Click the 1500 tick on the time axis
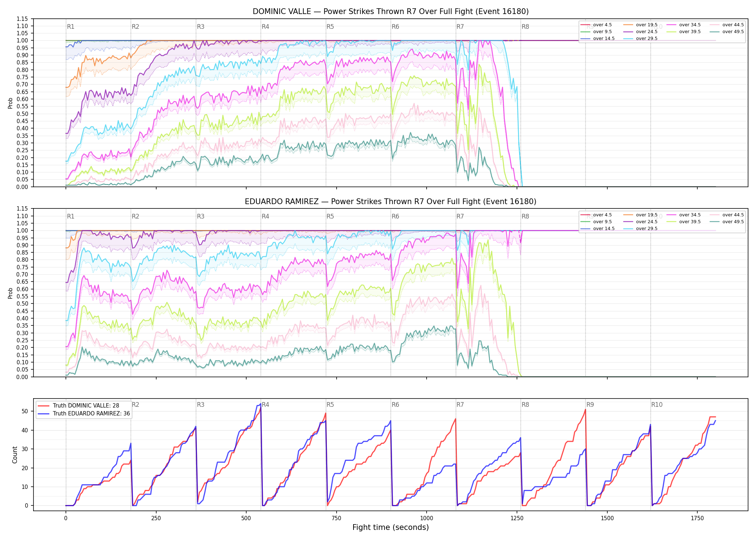 pyautogui.click(x=607, y=518)
